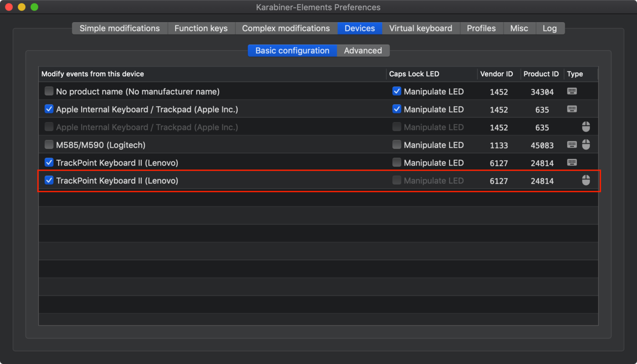The image size is (637, 364).
Task: Click the keyboard icon in M585/M590 row
Action: (572, 145)
